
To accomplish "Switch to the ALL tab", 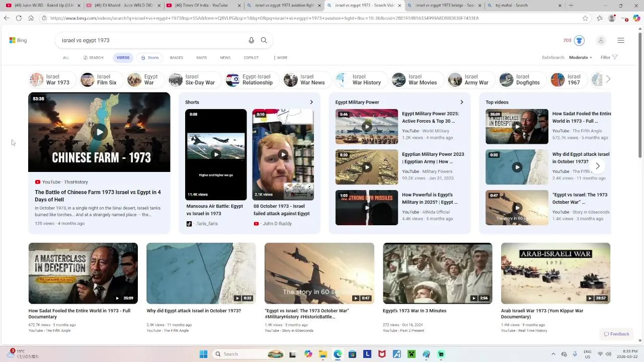I will [x=66, y=57].
